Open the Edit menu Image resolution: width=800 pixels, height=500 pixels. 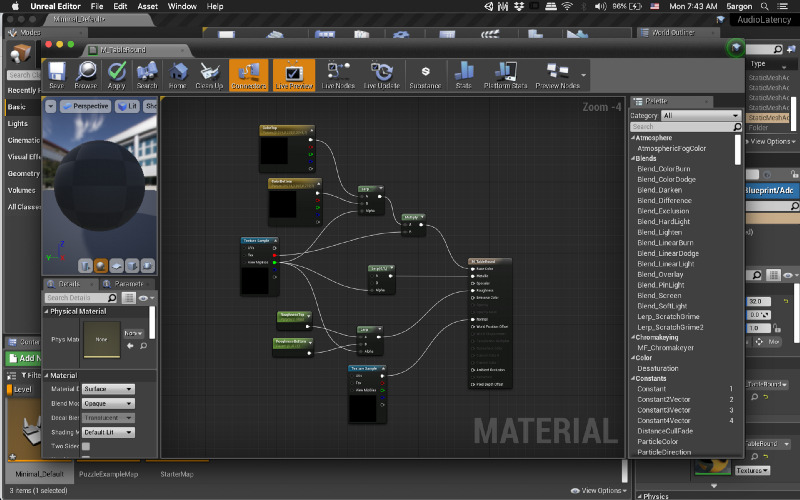click(x=120, y=6)
